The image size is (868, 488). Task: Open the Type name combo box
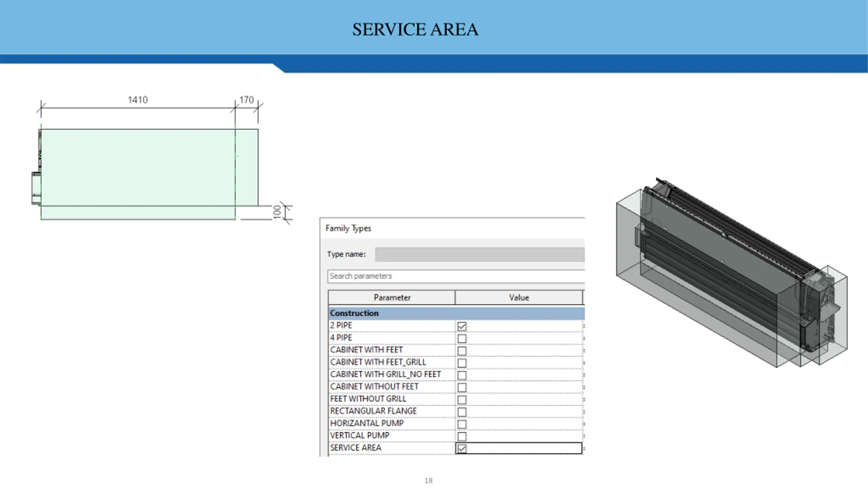coord(480,254)
